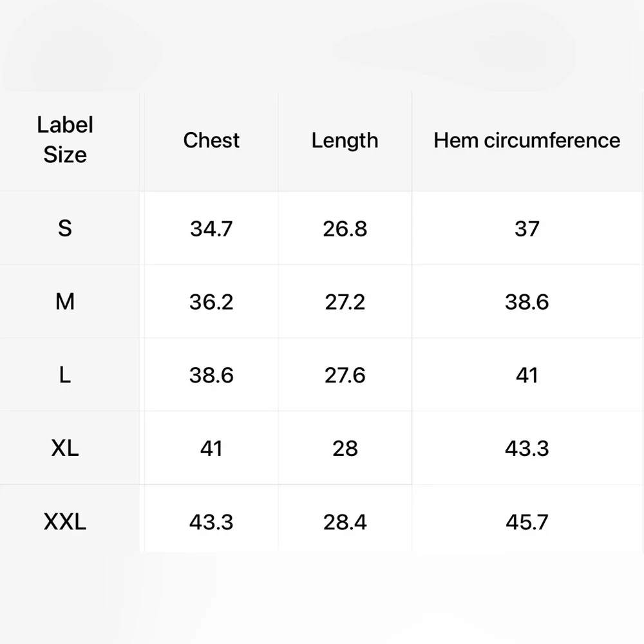Click hem circumference 45.7 for size XXL
Viewport: 644px width, 644px height.
tap(527, 522)
